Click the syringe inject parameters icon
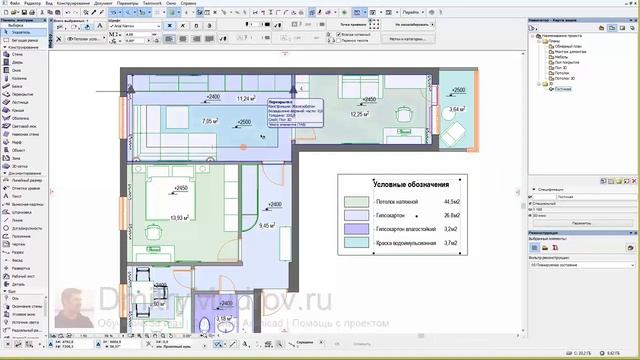 [101, 13]
